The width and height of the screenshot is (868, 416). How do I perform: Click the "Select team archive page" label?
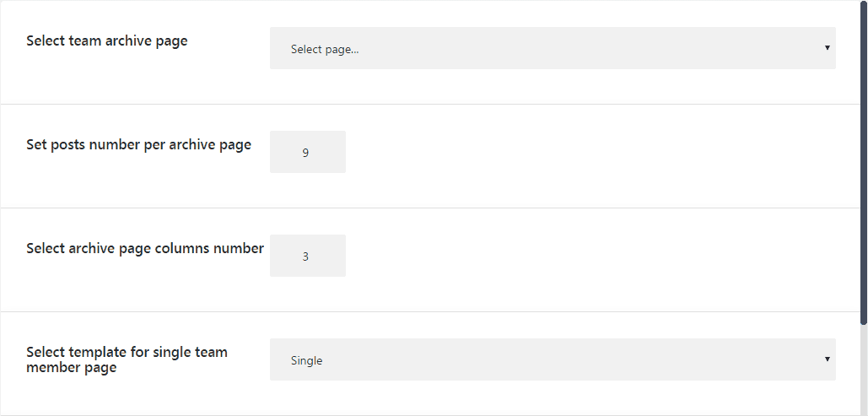click(107, 41)
